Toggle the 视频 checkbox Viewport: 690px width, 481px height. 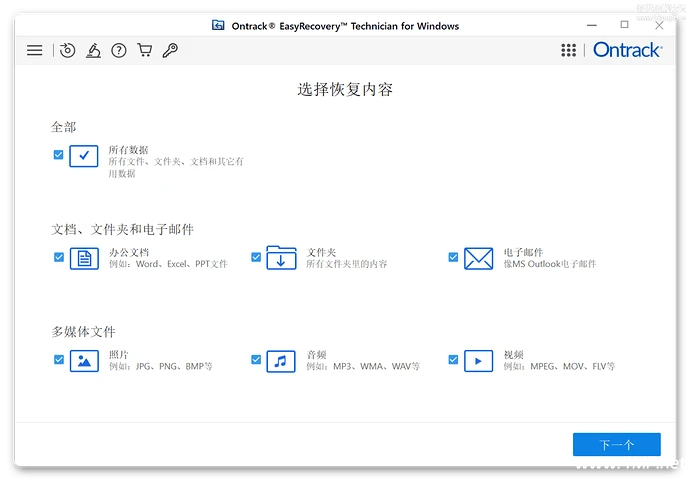tap(453, 359)
